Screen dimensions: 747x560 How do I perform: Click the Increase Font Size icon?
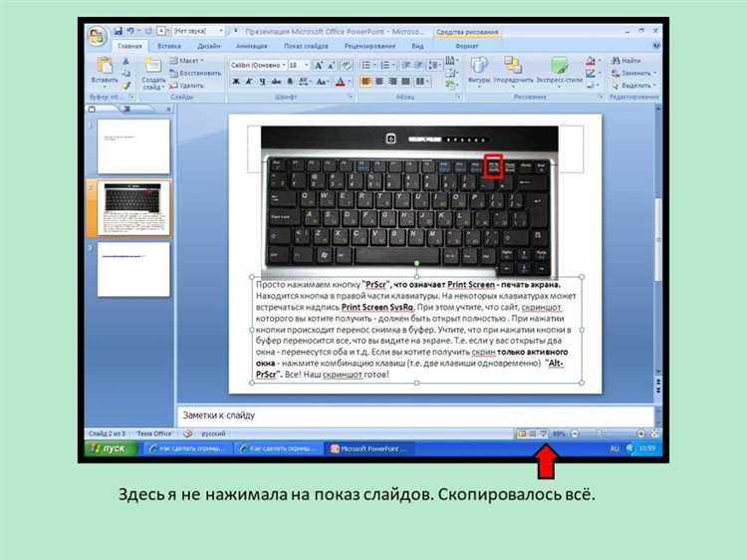319,66
